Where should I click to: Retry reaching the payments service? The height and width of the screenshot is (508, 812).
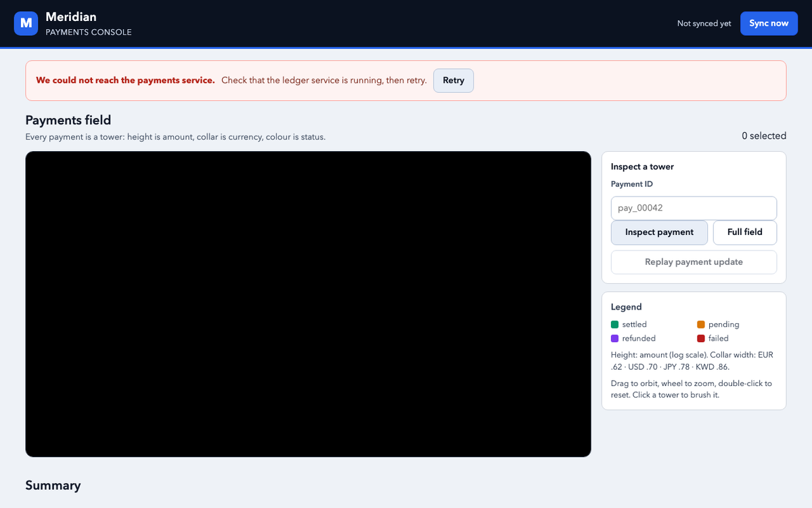pos(453,81)
